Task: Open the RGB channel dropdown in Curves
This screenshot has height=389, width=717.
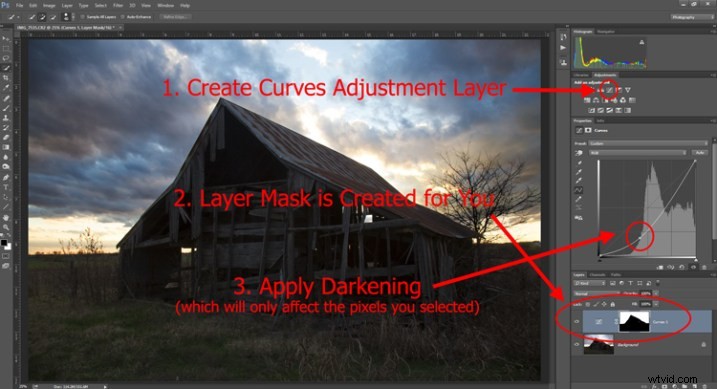Action: (x=637, y=153)
